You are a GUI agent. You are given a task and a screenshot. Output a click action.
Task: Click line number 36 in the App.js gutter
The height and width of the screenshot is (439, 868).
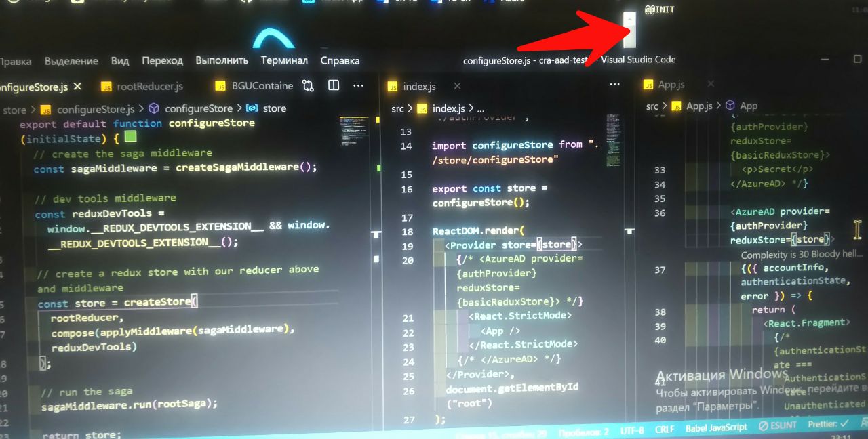pos(660,213)
